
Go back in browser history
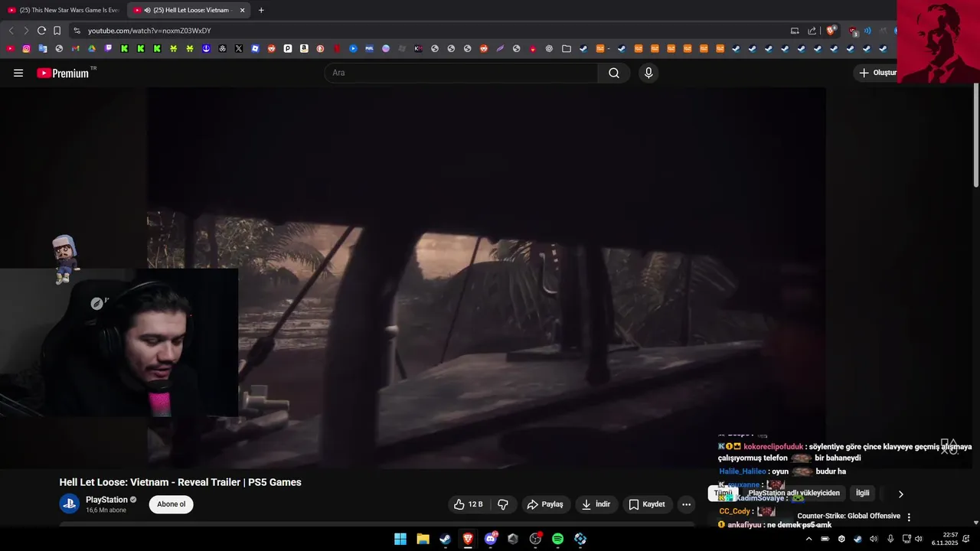[x=11, y=31]
